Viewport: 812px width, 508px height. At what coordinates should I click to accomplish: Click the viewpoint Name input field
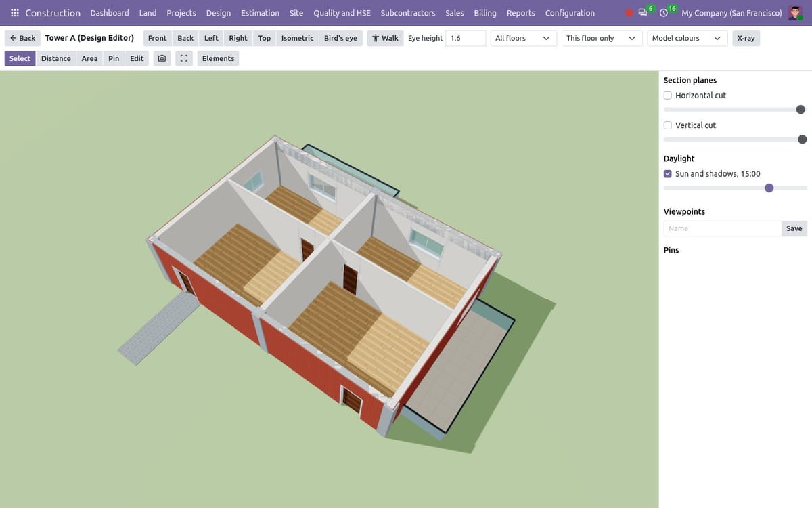[723, 228]
